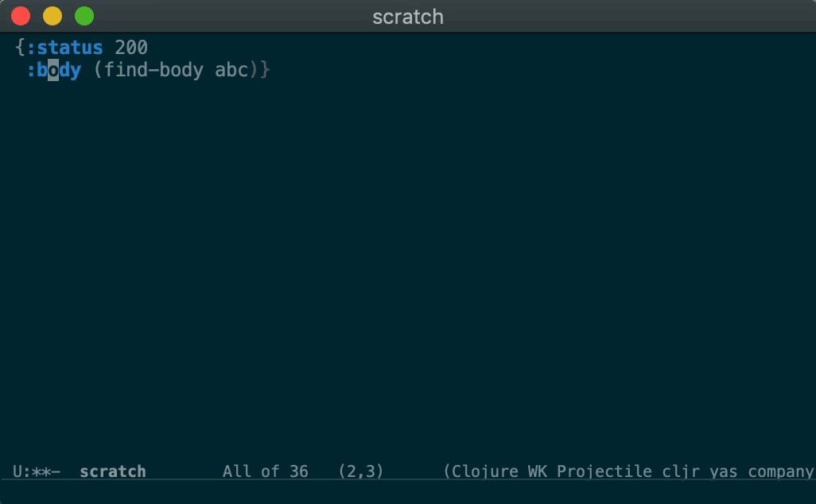
Task: Place cursor on the number 200
Action: (x=131, y=48)
